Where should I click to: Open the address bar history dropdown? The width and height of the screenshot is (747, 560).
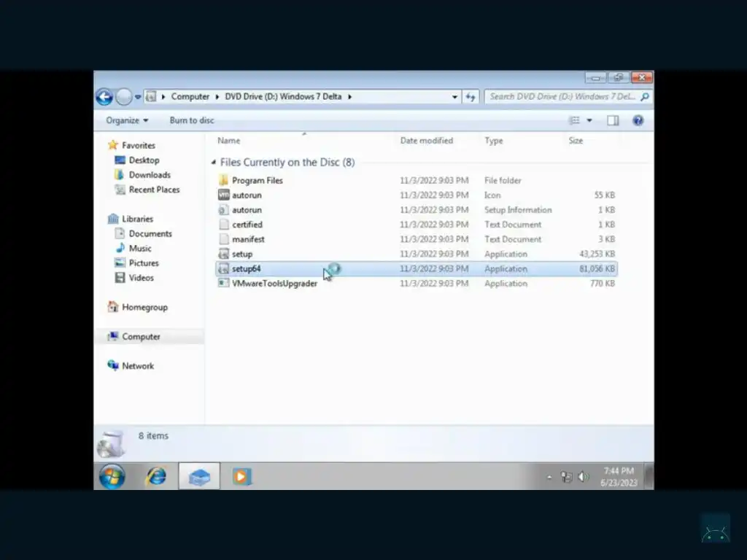[454, 97]
